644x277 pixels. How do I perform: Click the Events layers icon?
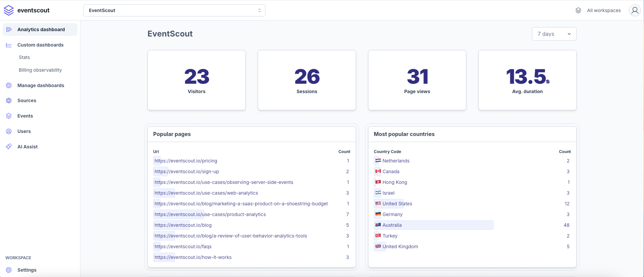tap(9, 116)
